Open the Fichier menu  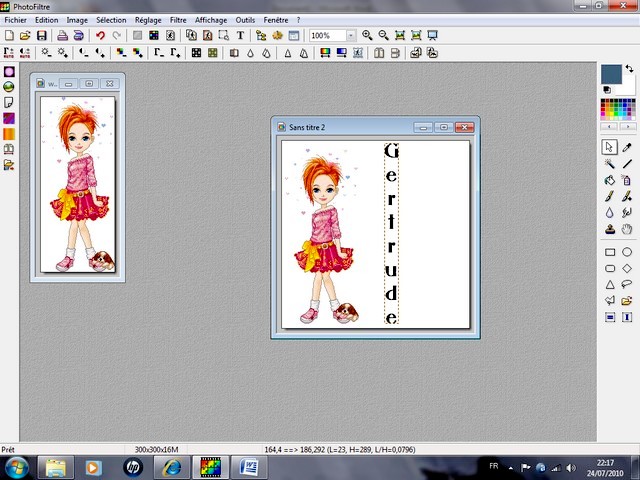tap(16, 20)
